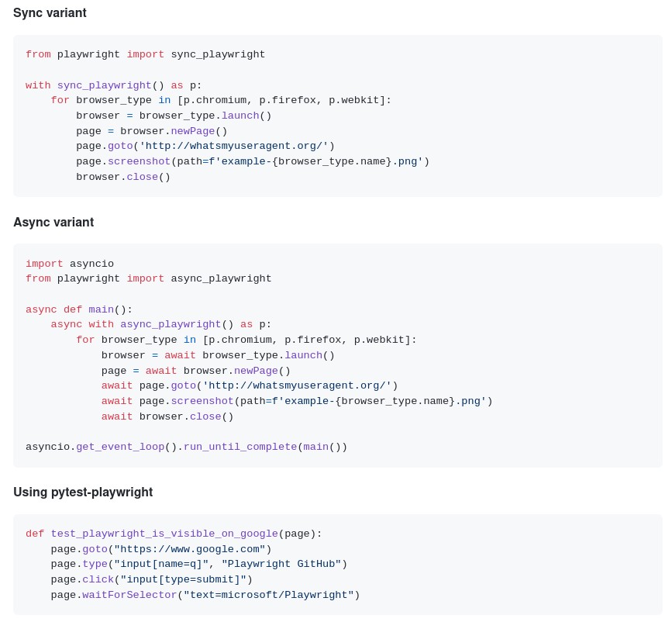672x622 pixels.
Task: Click the 'Sync variant' heading
Action: coord(50,13)
